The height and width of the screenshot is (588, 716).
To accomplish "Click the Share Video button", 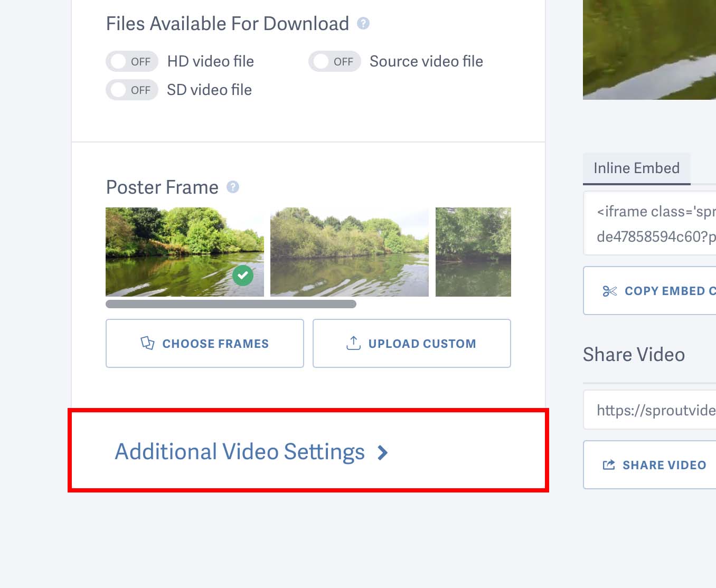I will tap(655, 464).
